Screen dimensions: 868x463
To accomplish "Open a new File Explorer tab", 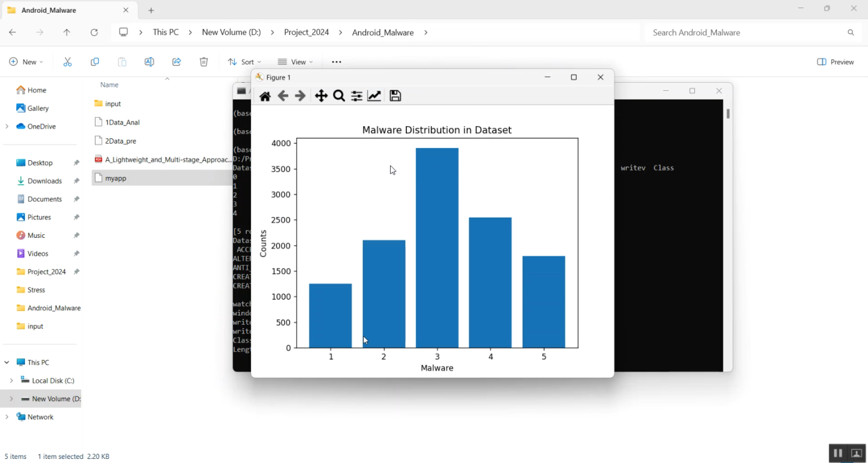I will (x=150, y=10).
